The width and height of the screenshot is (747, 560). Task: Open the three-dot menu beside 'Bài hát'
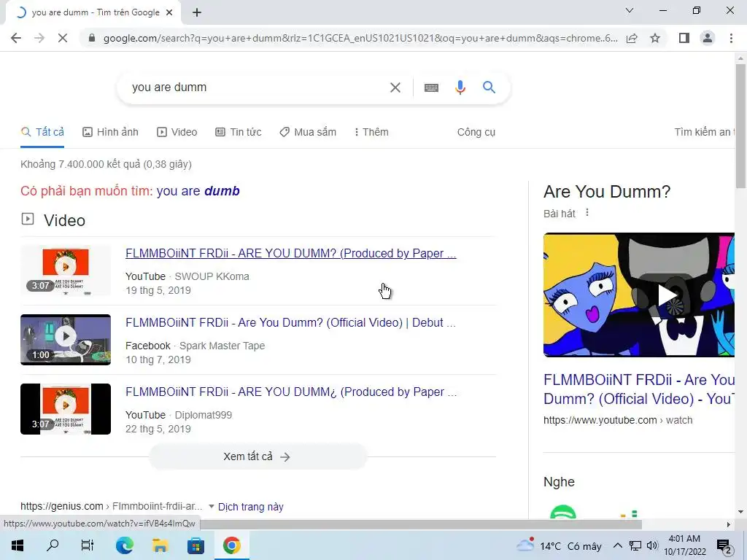[587, 212]
